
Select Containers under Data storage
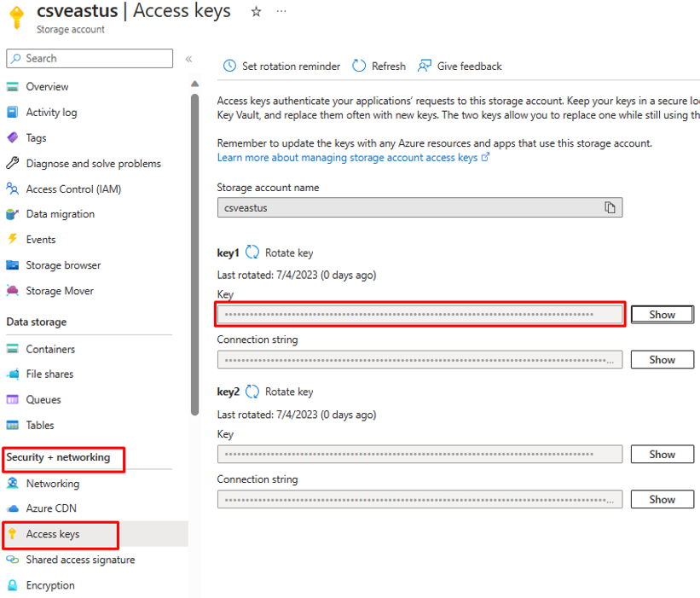tap(50, 349)
